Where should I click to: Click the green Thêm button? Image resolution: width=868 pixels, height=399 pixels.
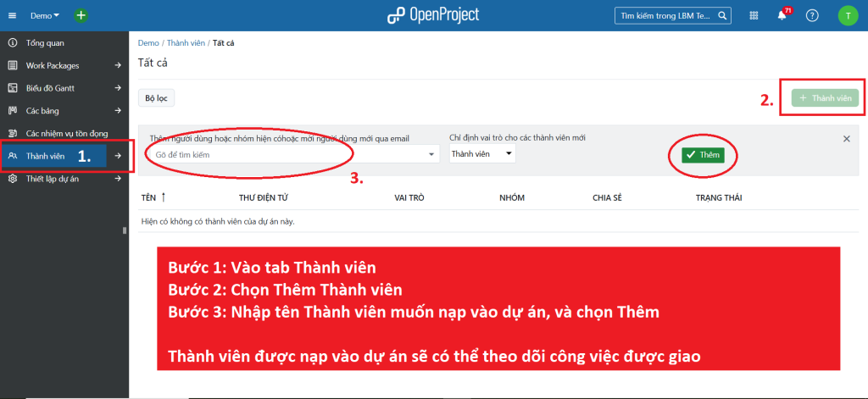pos(703,154)
